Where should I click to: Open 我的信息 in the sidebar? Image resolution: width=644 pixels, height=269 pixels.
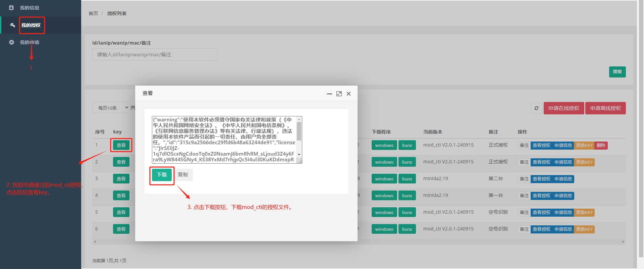(30, 8)
